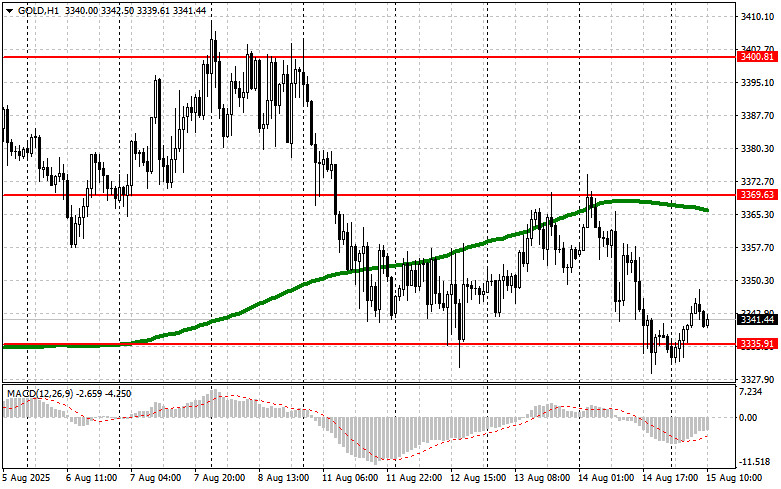Click the 14 Aug 17:00 time label

pos(670,478)
